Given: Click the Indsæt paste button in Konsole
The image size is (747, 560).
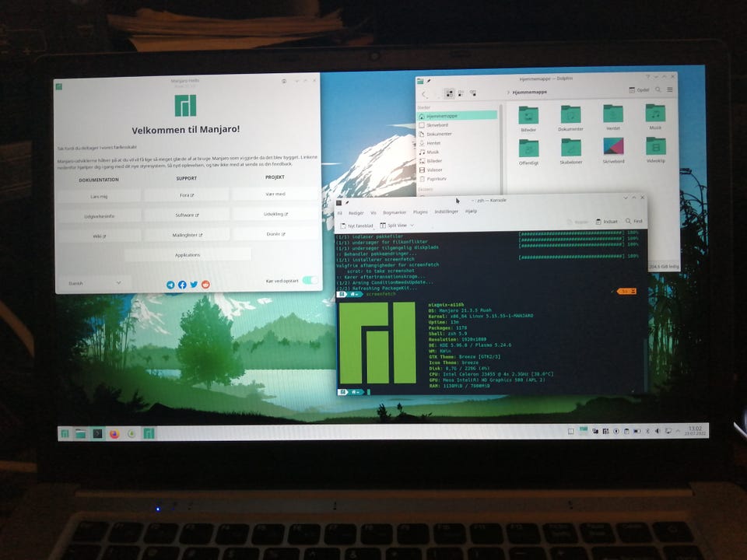Looking at the screenshot, I should coord(606,222).
